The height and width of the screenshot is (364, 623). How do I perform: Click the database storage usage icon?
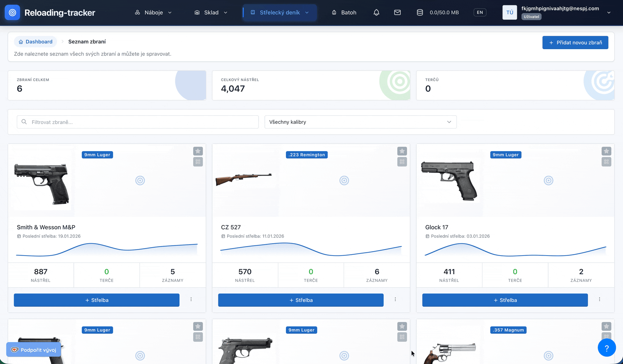pyautogui.click(x=420, y=12)
